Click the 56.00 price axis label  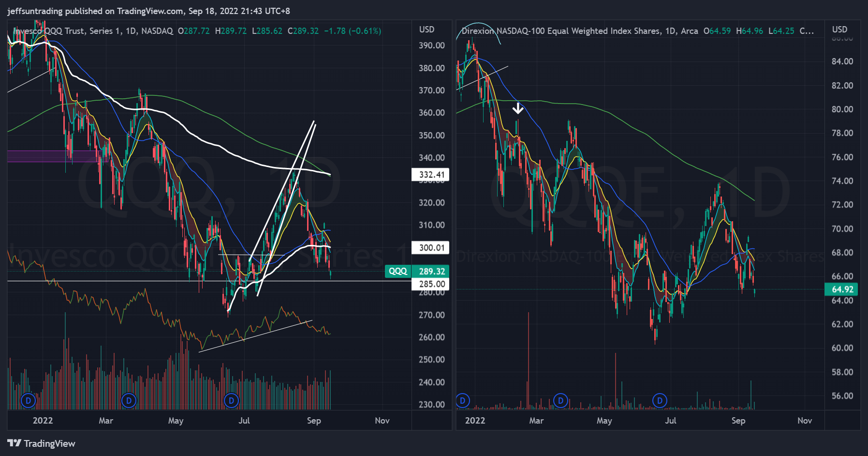click(842, 396)
